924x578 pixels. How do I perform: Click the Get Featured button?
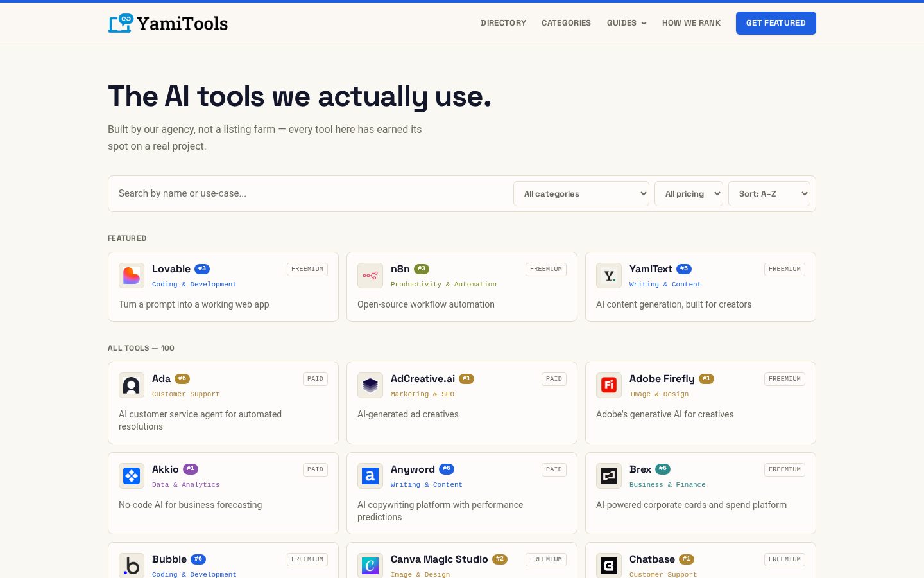776,23
